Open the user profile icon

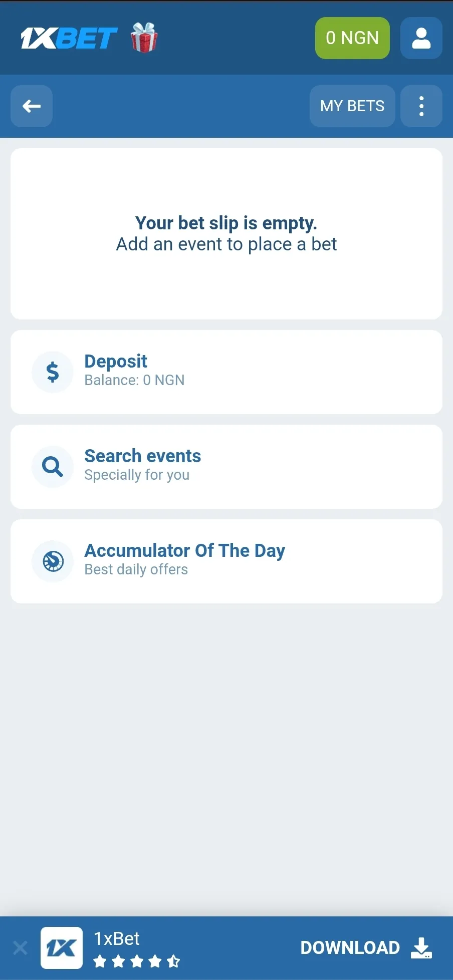421,38
